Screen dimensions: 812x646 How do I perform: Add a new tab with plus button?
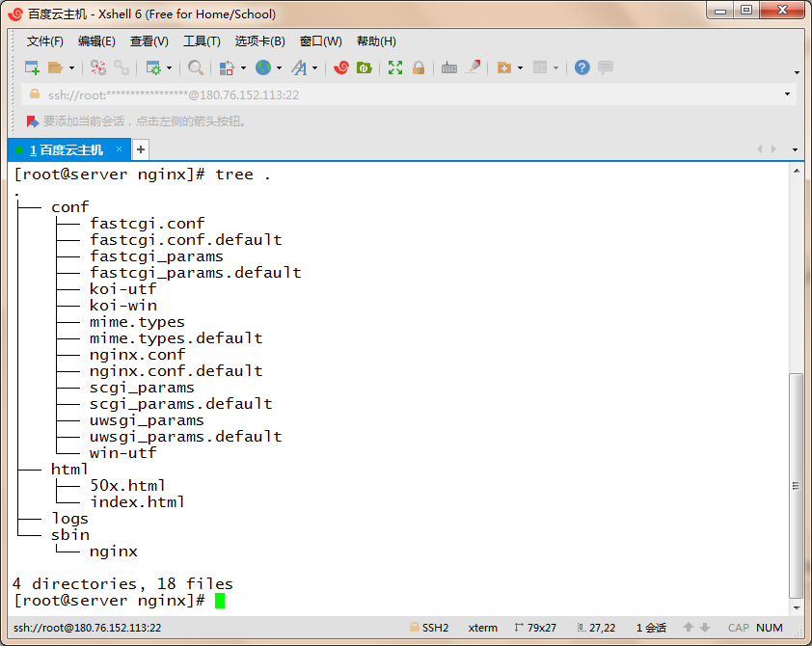(x=141, y=149)
